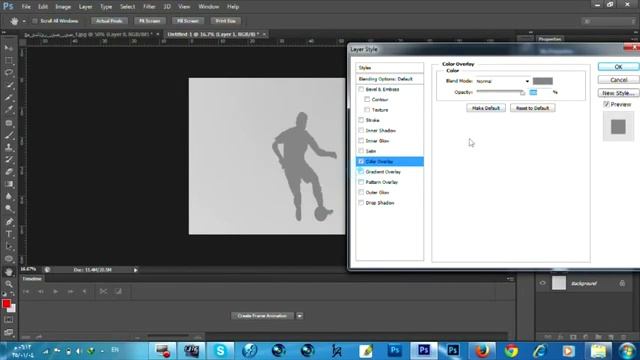Select the Eyedropper tool
The height and width of the screenshot is (360, 640).
tap(9, 110)
